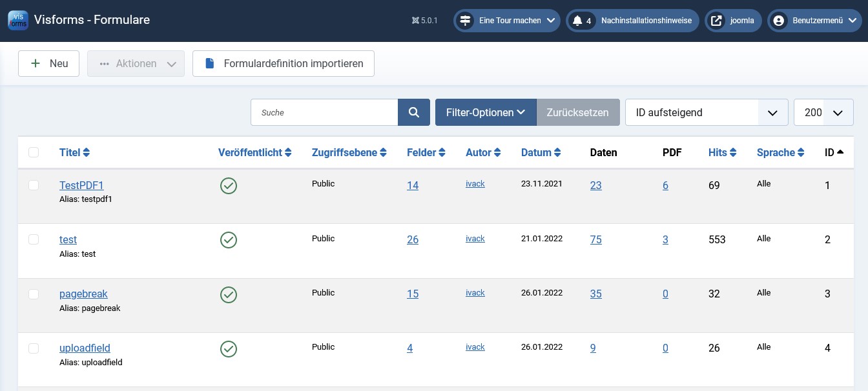Expand the Filter-Optionen panel

[485, 112]
